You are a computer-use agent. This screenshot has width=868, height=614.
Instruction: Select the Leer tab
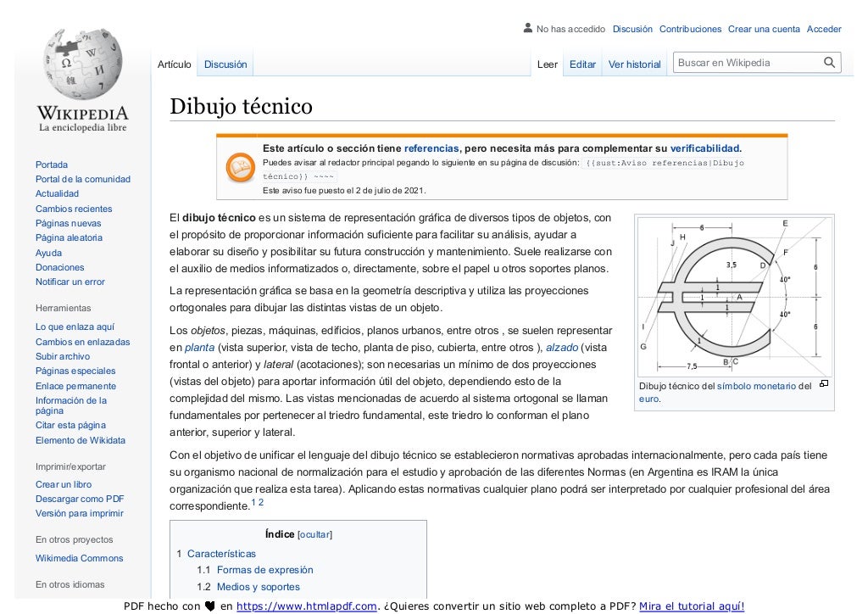click(547, 64)
